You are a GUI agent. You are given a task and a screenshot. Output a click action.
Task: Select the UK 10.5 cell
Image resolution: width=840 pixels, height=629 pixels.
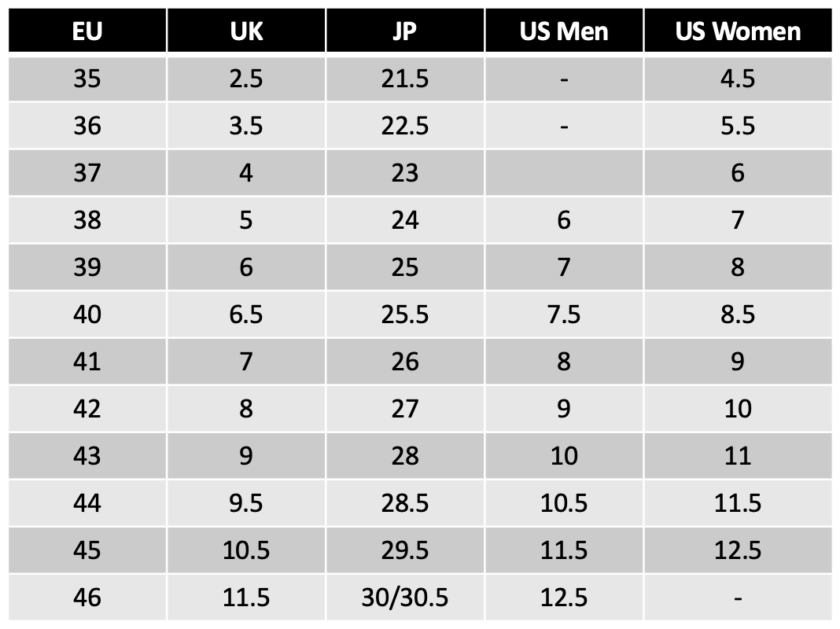(246, 550)
